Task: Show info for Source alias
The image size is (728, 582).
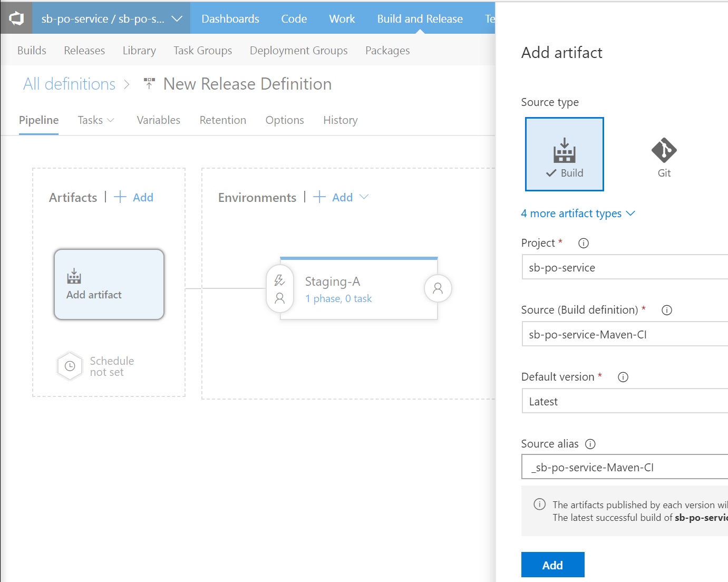Action: click(590, 444)
